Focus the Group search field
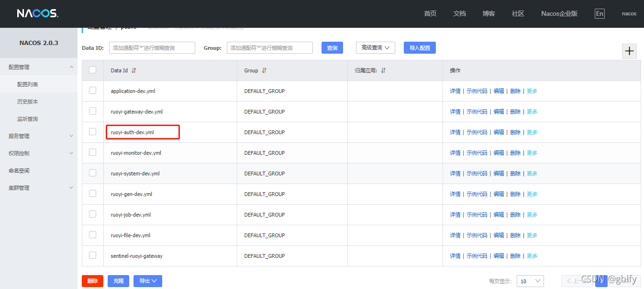 pyautogui.click(x=270, y=47)
